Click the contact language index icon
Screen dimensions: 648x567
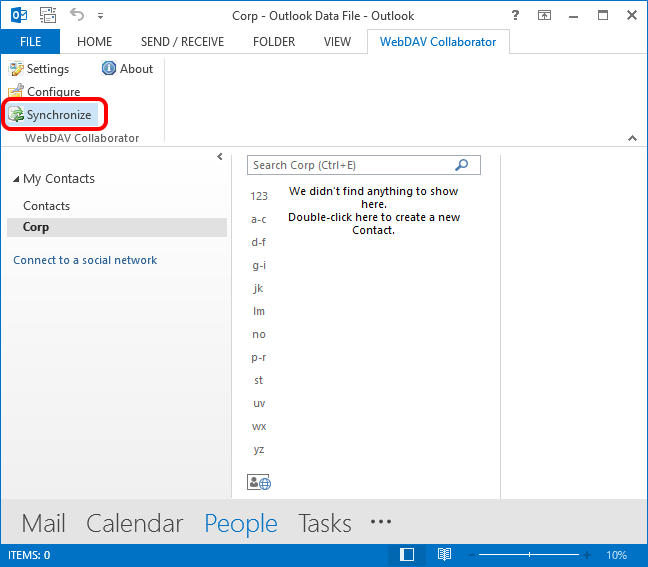tap(259, 482)
